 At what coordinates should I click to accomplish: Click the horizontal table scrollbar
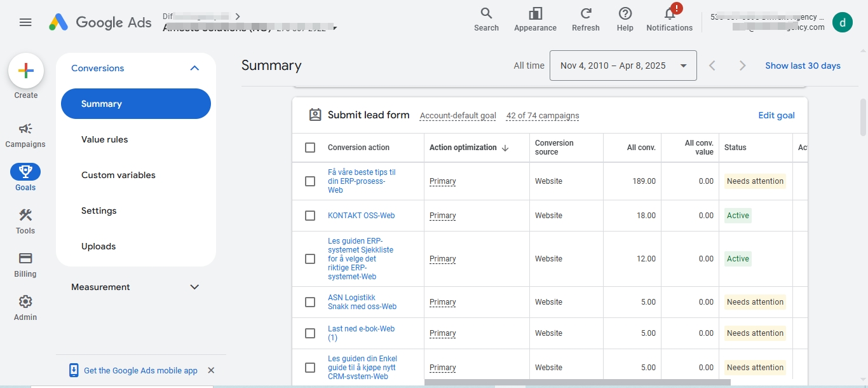click(x=577, y=382)
